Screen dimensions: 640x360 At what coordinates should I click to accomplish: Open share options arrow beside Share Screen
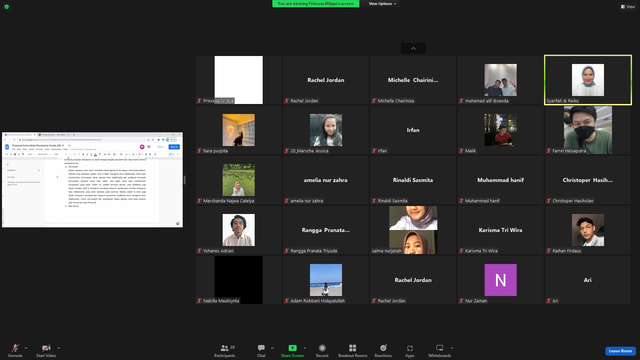pos(305,348)
